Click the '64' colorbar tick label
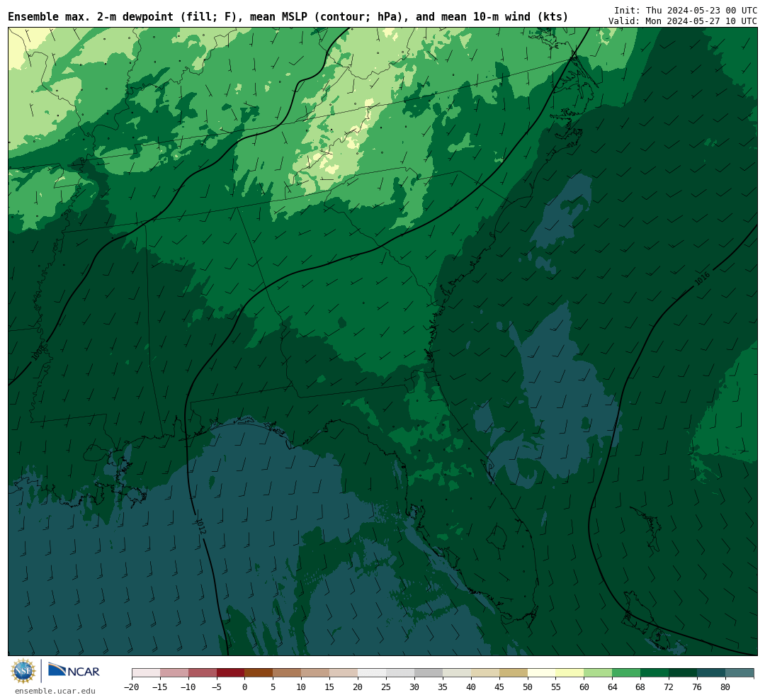 tap(613, 687)
